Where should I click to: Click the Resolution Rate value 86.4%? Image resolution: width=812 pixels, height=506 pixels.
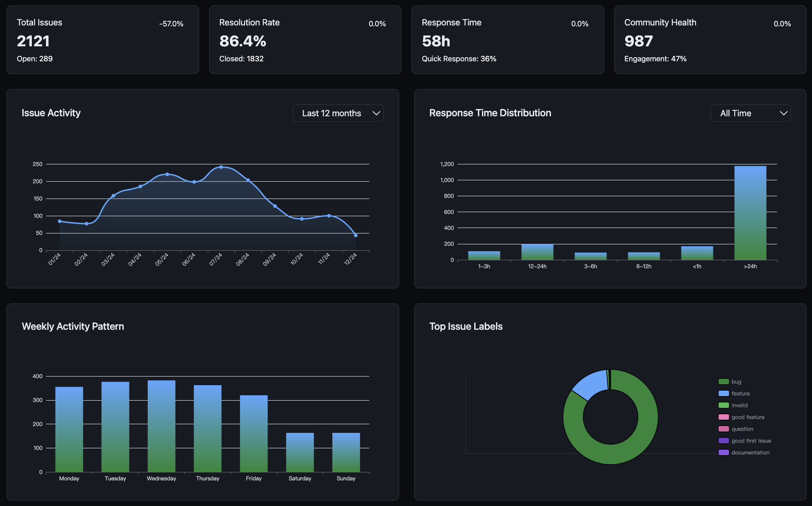(243, 41)
